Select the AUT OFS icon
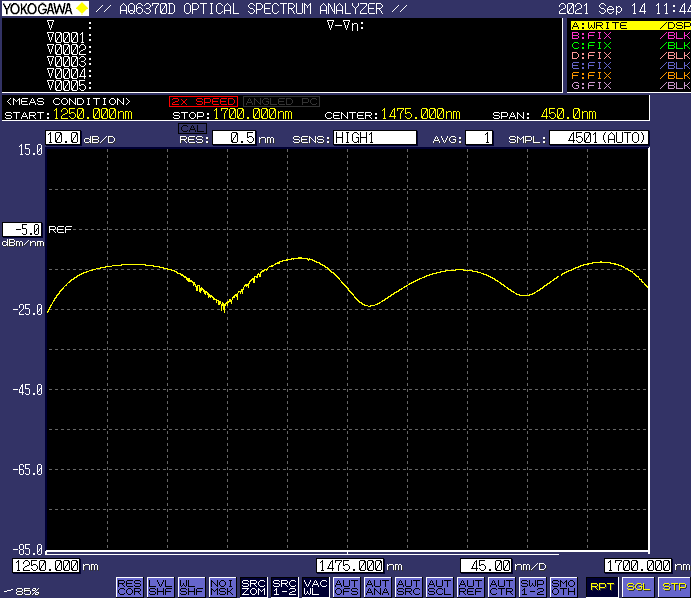The width and height of the screenshot is (691, 598). (346, 586)
